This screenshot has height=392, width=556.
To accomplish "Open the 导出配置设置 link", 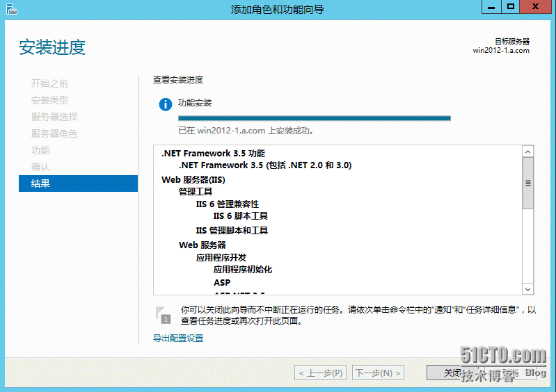I will pos(178,338).
